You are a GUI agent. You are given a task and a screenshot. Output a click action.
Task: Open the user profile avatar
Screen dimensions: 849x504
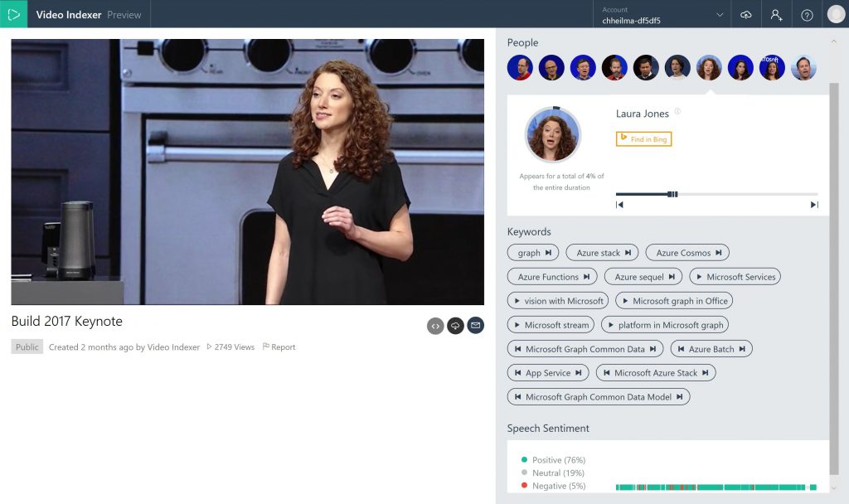pos(836,14)
